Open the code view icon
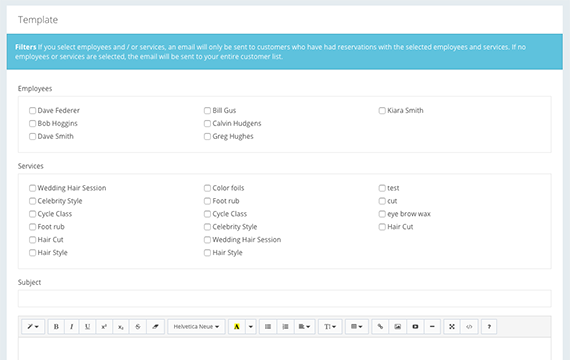 [469, 327]
